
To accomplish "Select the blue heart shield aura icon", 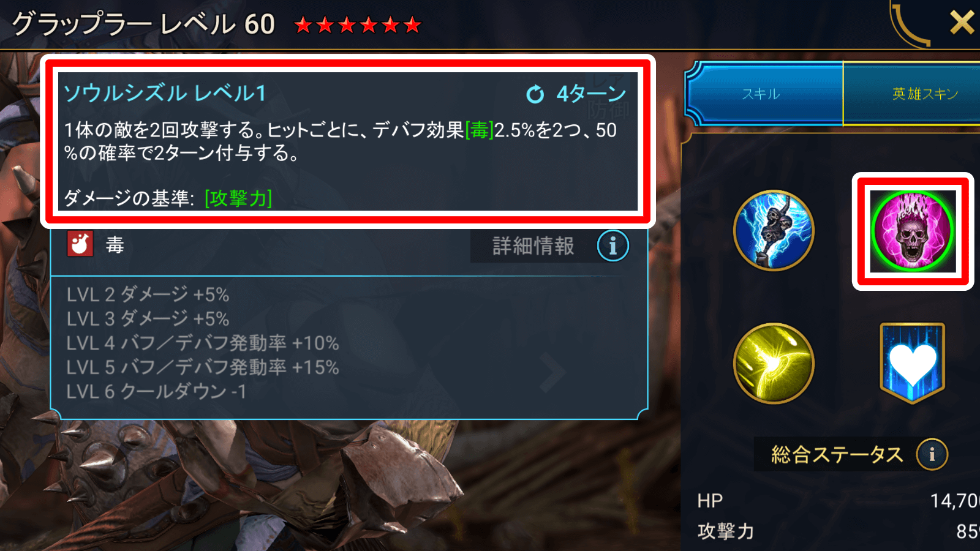I will [x=913, y=363].
